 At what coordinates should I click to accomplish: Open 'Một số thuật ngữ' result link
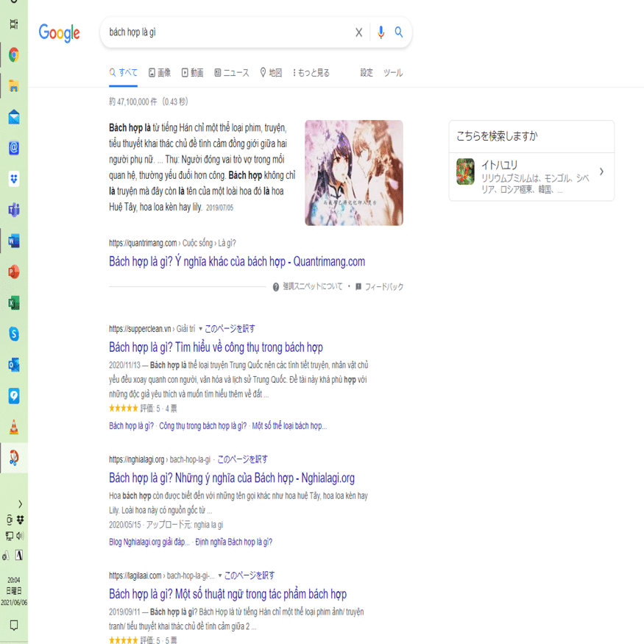pyautogui.click(x=227, y=593)
